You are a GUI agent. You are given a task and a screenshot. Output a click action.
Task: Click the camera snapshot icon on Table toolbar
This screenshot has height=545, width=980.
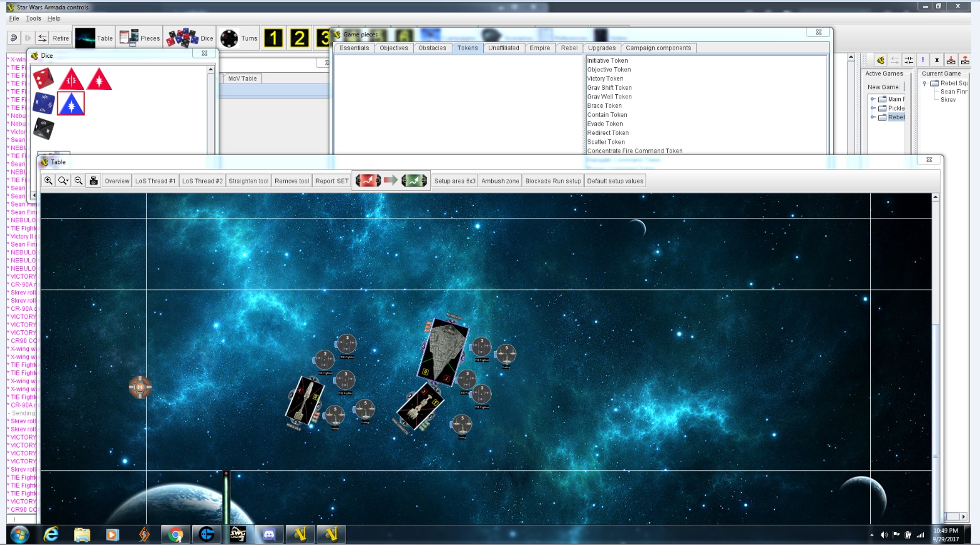point(94,181)
